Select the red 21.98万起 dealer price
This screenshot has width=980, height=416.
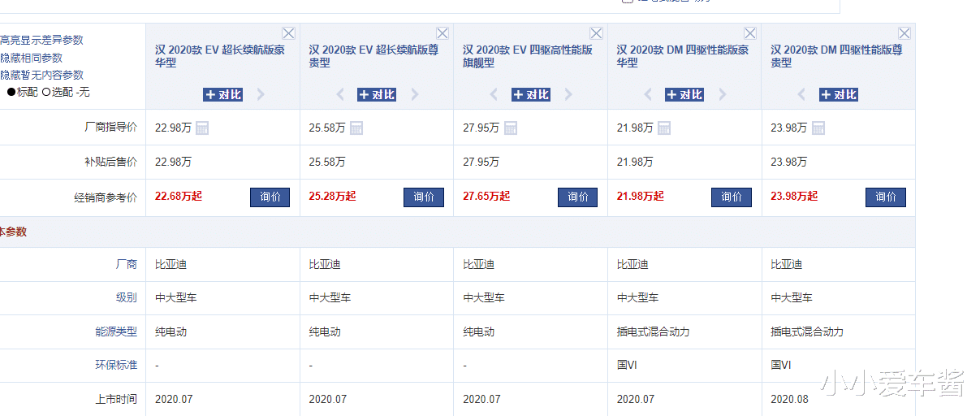(641, 196)
